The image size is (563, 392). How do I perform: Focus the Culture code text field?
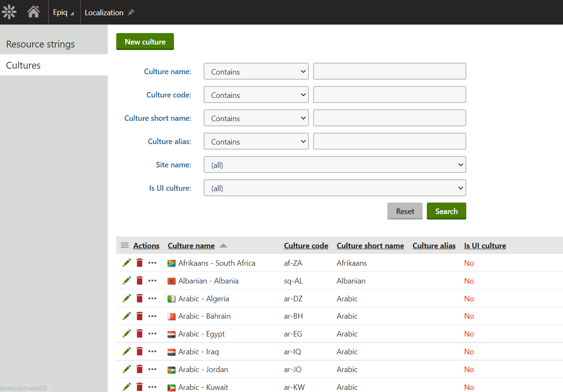pyautogui.click(x=389, y=95)
